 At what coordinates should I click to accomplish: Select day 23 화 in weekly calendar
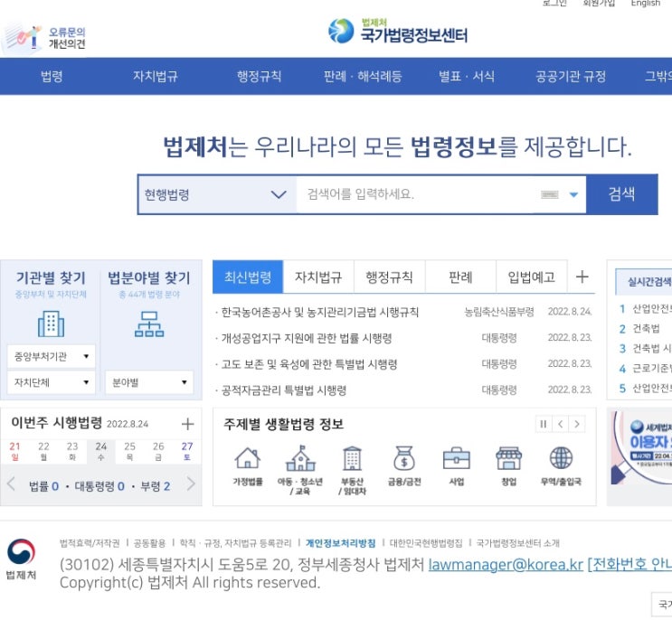(72, 451)
